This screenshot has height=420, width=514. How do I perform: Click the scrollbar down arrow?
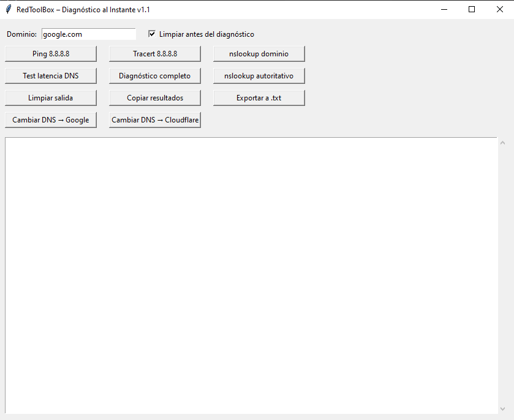coord(502,408)
